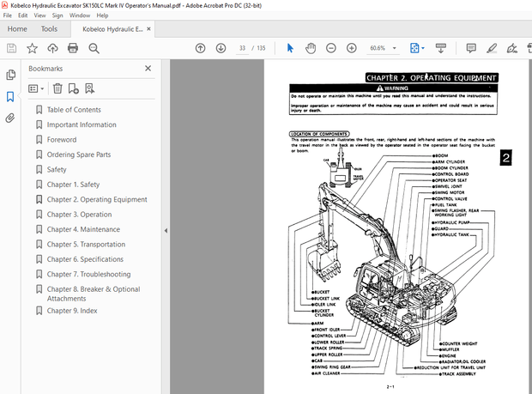Click the scrolling mode toolbar icon
The height and width of the screenshot is (394, 532).
pyautogui.click(x=441, y=48)
